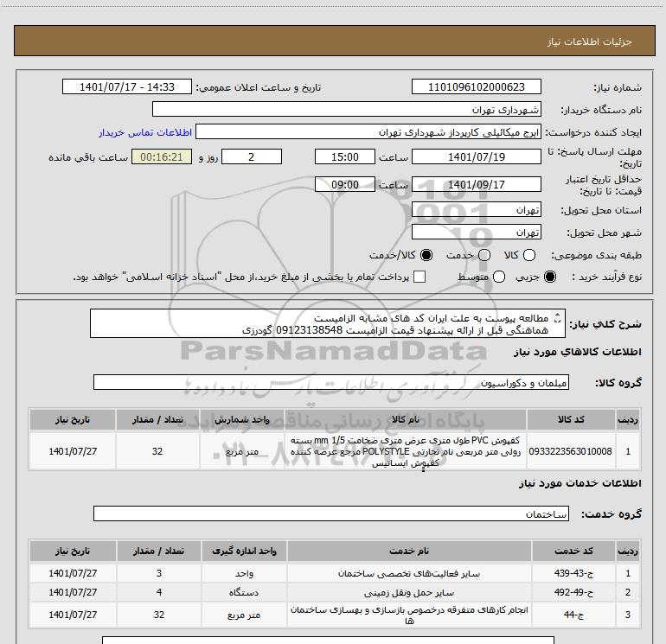This screenshot has height=644, width=666.
Task: Click service code ج-43-439
Action: 573,573
